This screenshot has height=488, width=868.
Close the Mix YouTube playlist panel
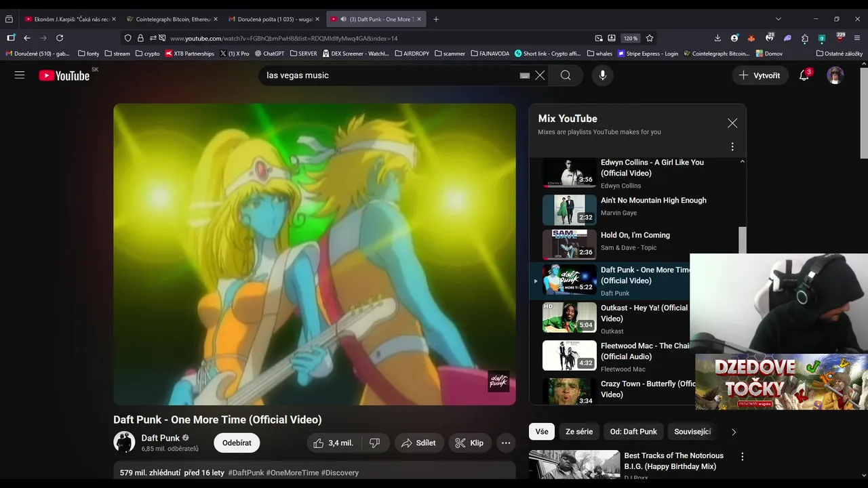[x=732, y=123]
